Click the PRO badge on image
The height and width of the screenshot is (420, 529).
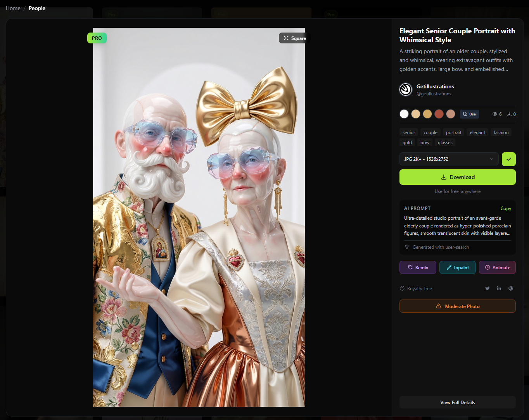coord(97,38)
